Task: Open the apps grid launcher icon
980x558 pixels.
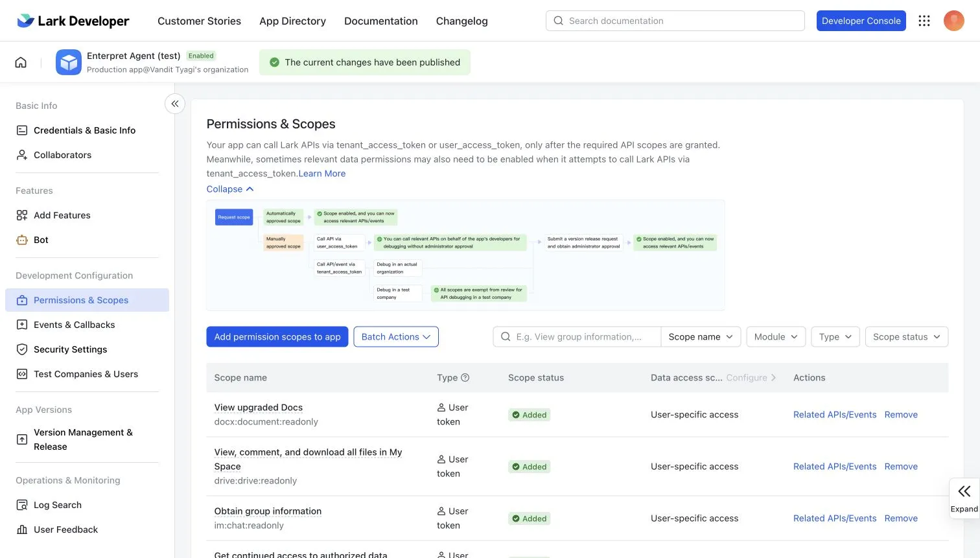Action: (x=924, y=21)
